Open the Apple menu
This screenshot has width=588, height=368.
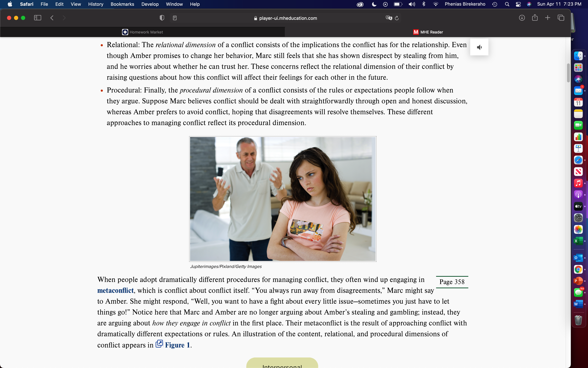point(10,4)
